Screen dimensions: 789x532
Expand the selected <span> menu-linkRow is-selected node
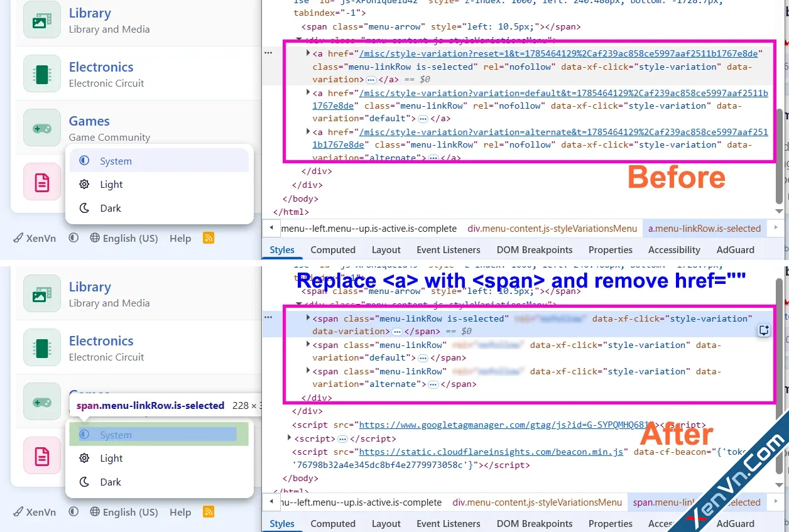(x=308, y=318)
